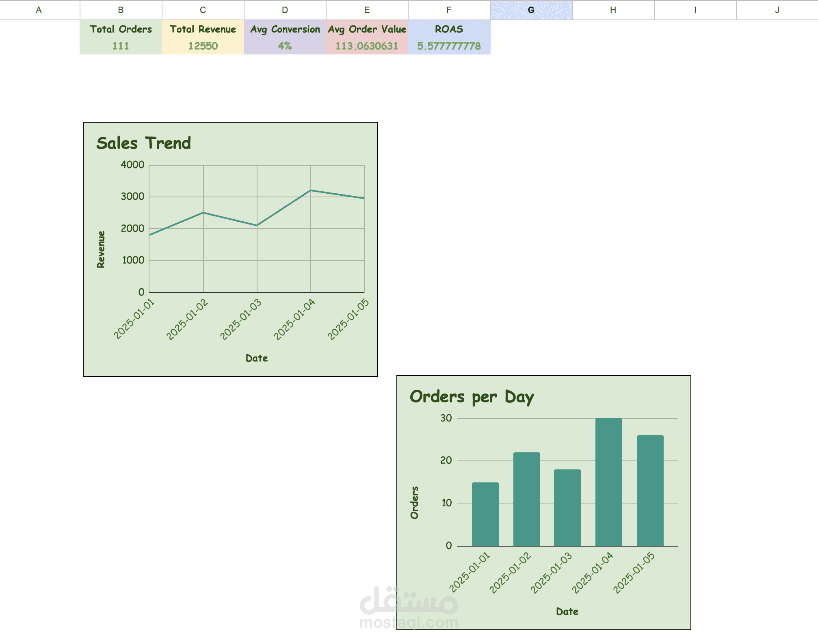Click the 4000 label on Sales Trend axis
Screen dimensions: 818x644
(132, 165)
